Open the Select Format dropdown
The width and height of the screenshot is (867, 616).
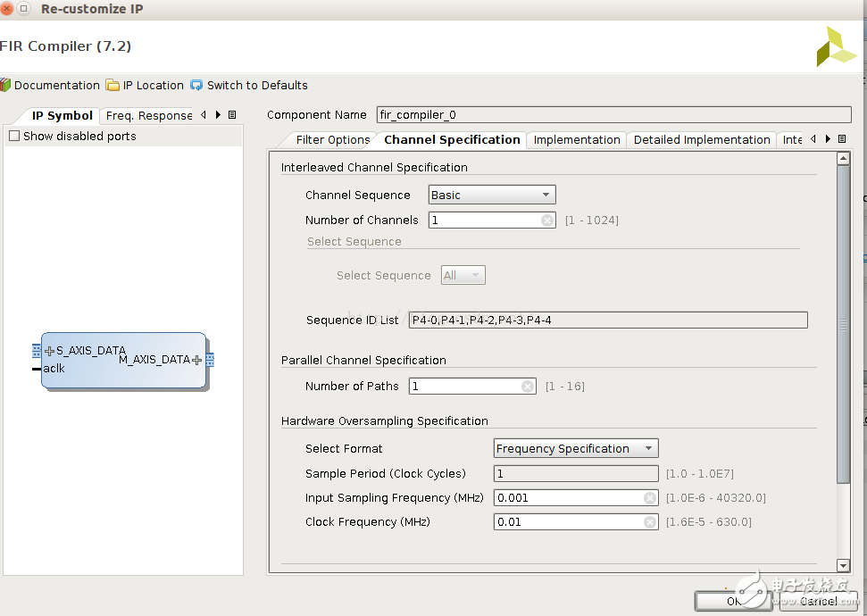click(x=576, y=449)
